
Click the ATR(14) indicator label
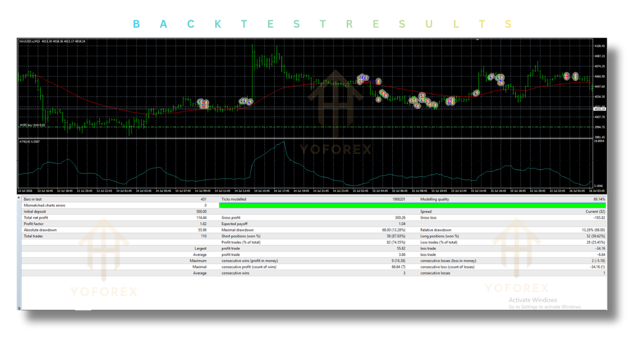(29, 142)
